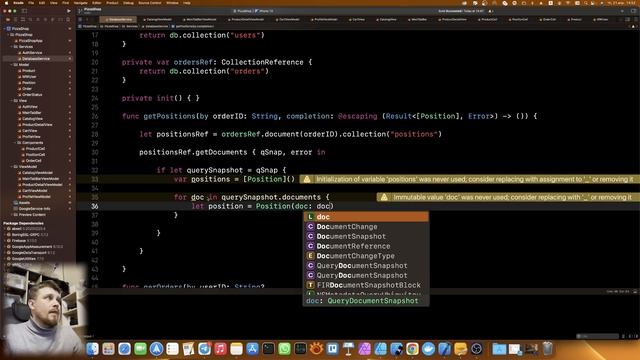Image resolution: width=640 pixels, height=360 pixels.
Task: Collapse the ViewModel folder
Action: pos(11,167)
